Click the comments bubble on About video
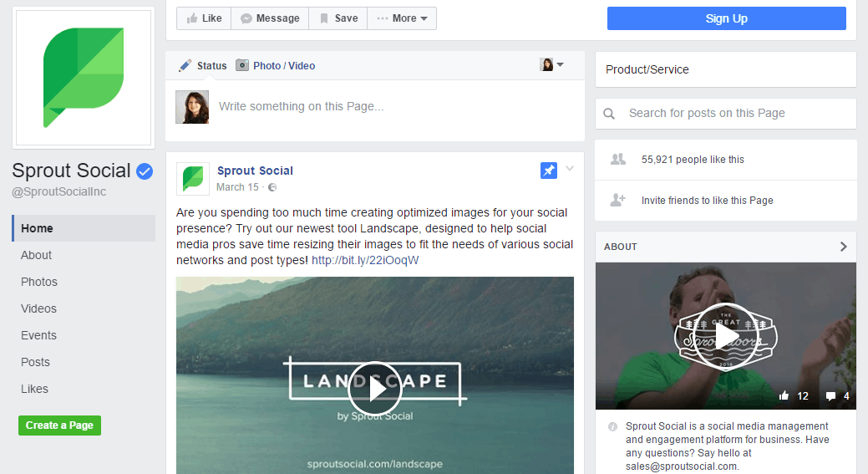868x474 pixels. [838, 396]
